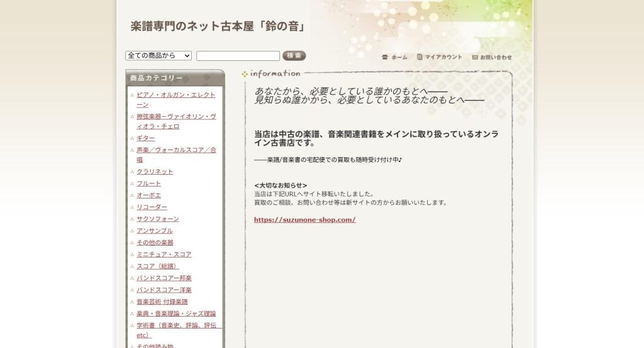The image size is (644, 348).
Task: Select the リコーダー category
Action: 152,207
